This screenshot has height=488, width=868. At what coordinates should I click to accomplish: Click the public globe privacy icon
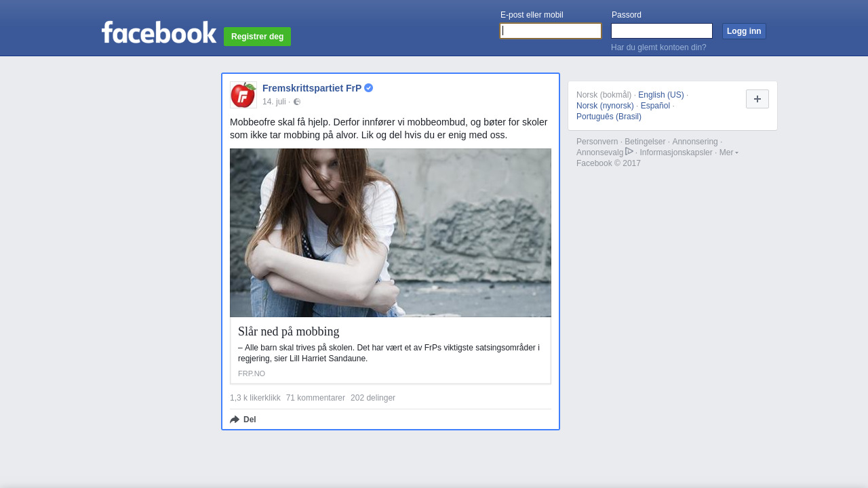coord(297,102)
